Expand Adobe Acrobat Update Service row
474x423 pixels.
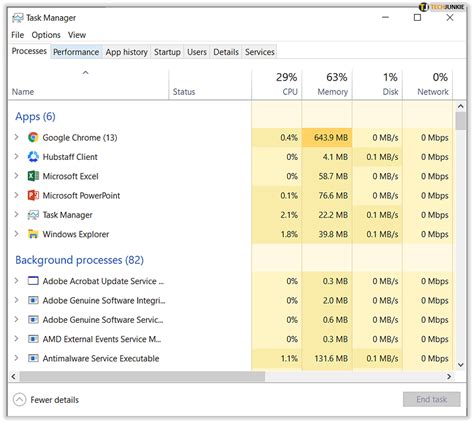16,281
